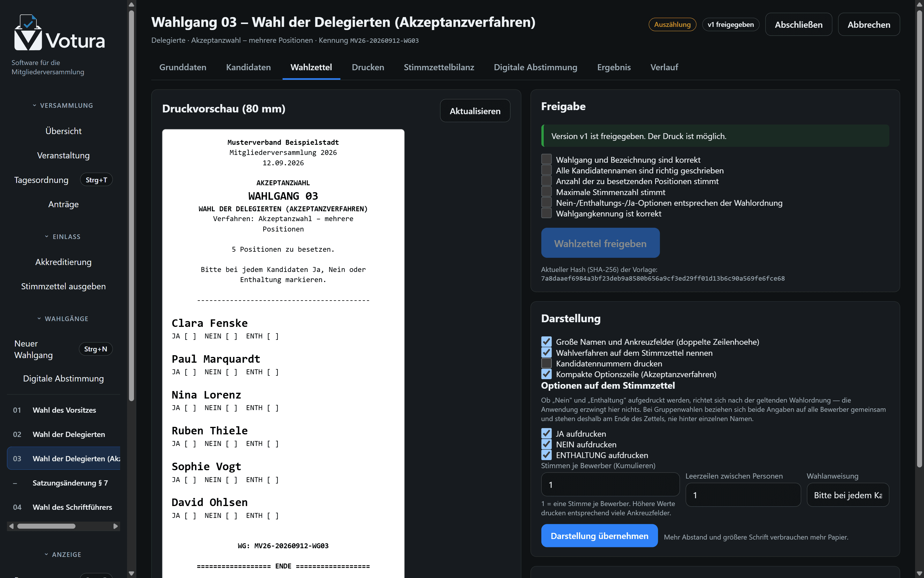Image resolution: width=924 pixels, height=578 pixels.
Task: Collapse the EINLASS section chevron
Action: (x=46, y=237)
